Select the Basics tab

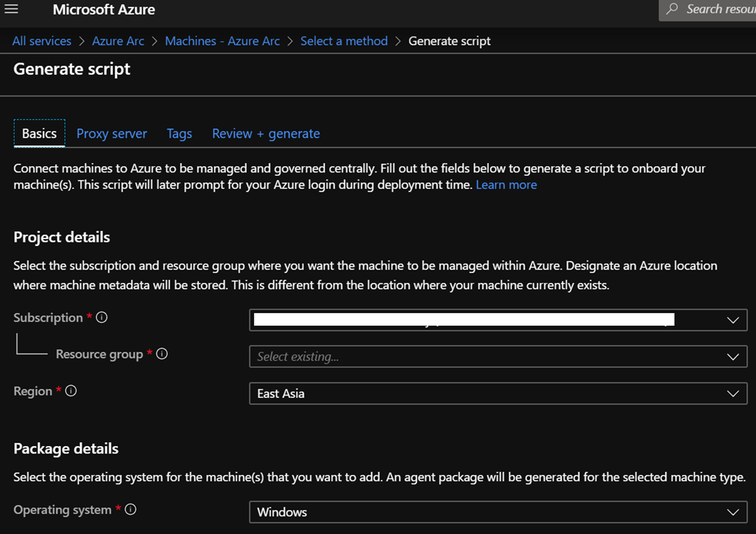click(39, 134)
